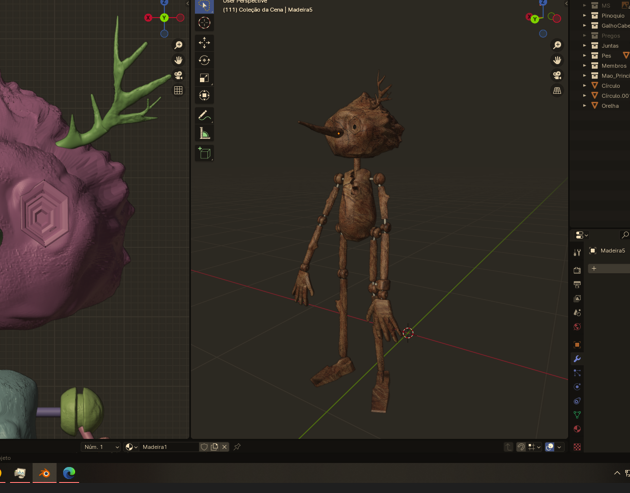Toggle camera view in left viewport

tap(178, 75)
